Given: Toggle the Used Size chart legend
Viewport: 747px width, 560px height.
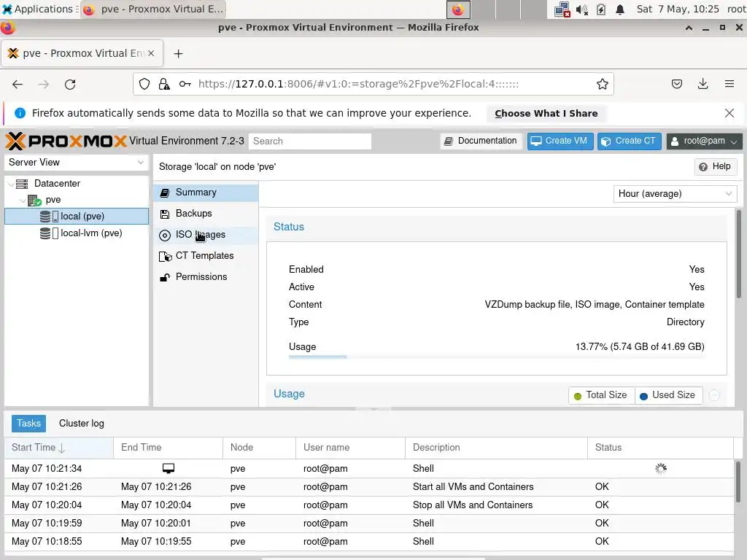Looking at the screenshot, I should click(668, 395).
